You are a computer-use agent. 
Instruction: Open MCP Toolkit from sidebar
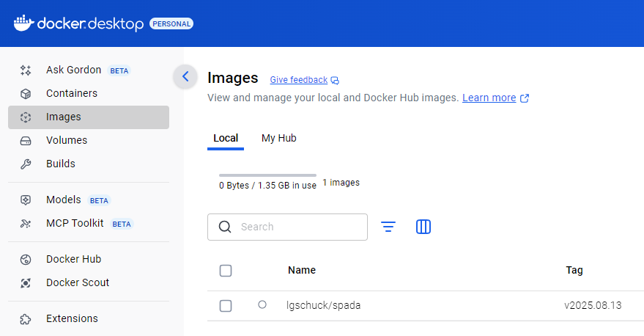(74, 223)
